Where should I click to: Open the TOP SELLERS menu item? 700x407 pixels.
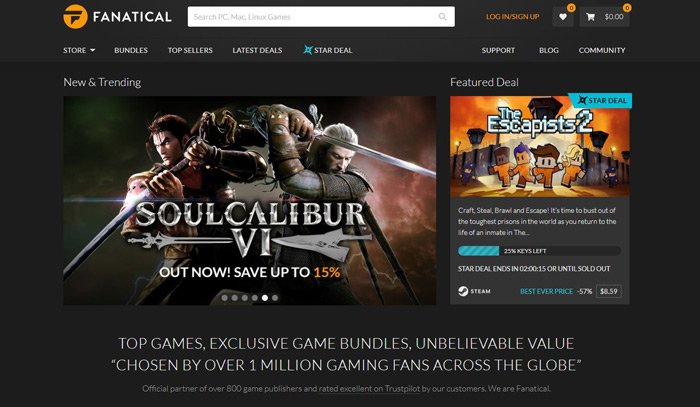(x=190, y=50)
